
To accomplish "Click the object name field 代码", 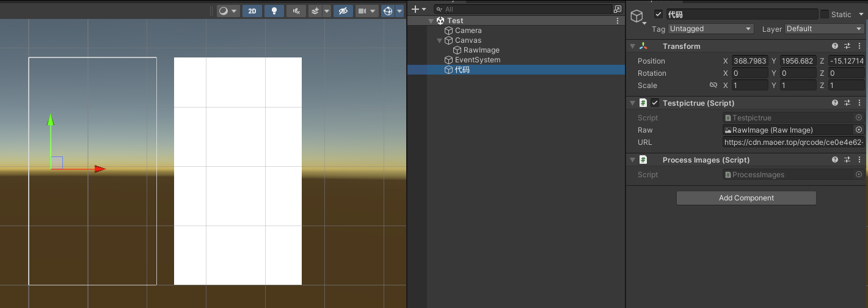I will [x=742, y=14].
